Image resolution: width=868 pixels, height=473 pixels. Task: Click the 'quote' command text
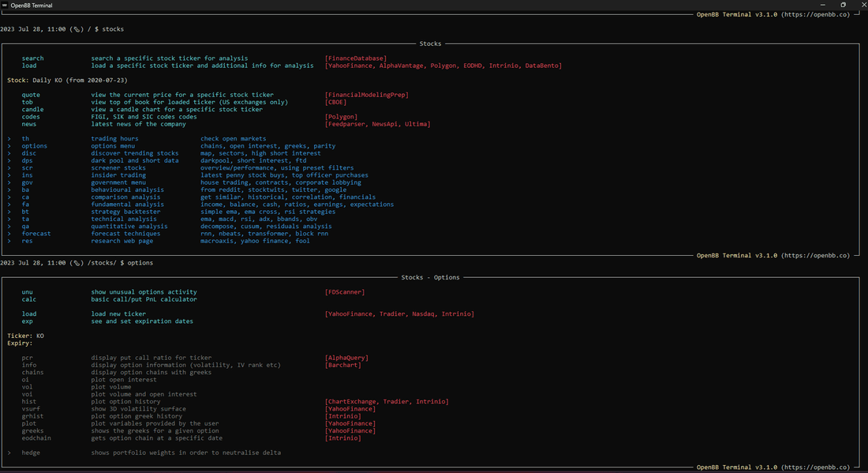click(31, 95)
